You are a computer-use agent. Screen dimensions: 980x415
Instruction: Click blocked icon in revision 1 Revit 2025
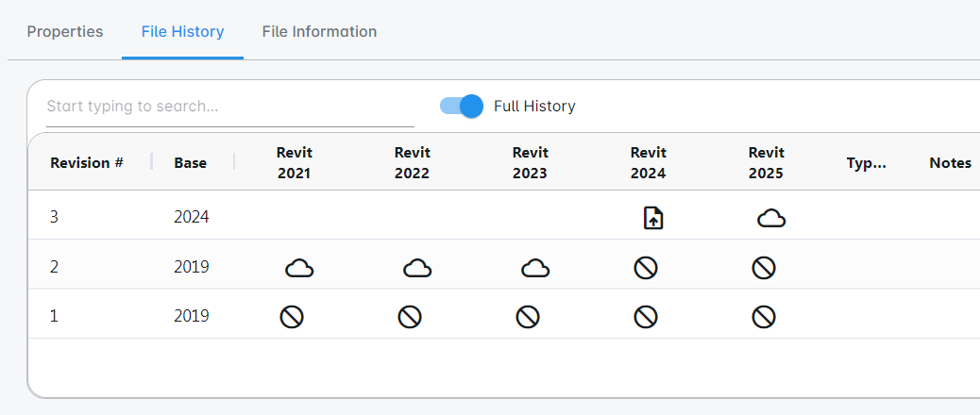click(x=764, y=317)
